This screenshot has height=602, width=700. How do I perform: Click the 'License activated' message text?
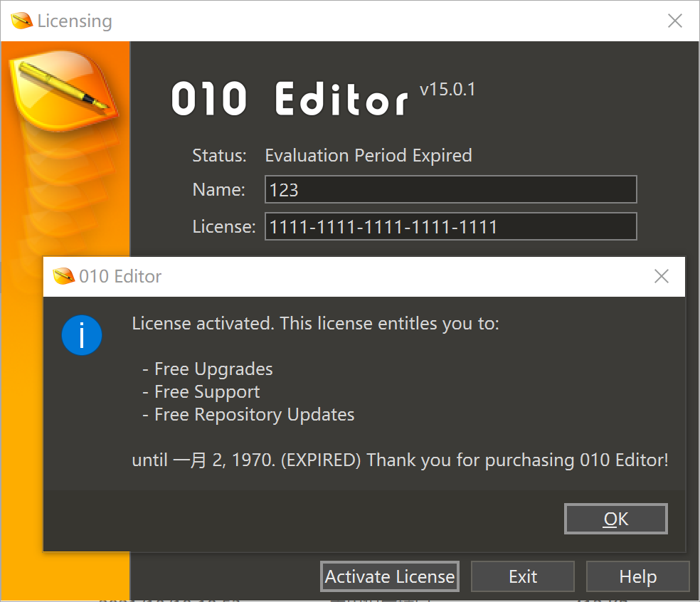pos(315,323)
